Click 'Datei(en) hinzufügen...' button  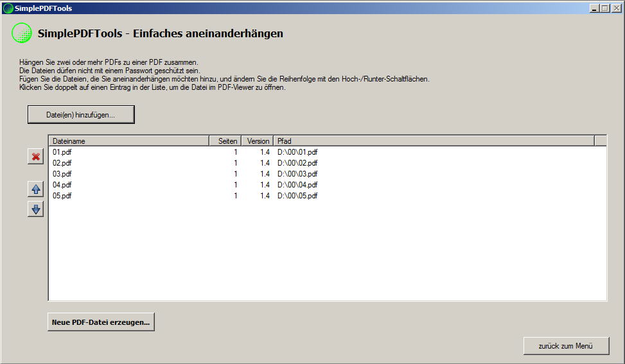pyautogui.click(x=81, y=115)
